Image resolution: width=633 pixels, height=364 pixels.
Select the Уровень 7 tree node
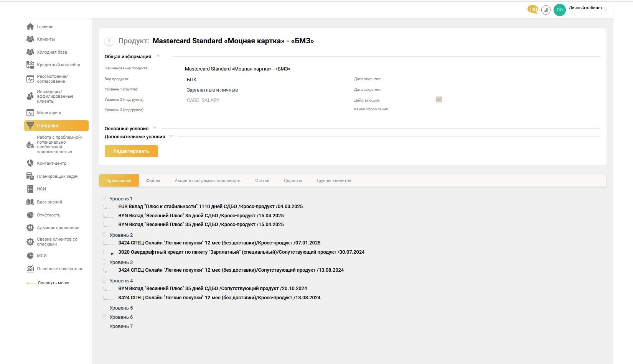click(x=121, y=326)
